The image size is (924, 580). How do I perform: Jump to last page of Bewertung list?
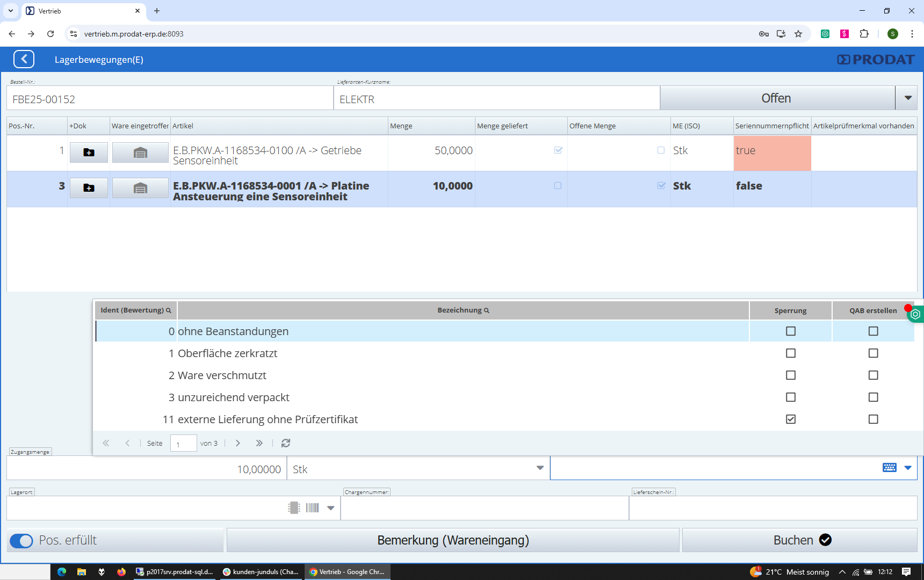[x=259, y=443]
